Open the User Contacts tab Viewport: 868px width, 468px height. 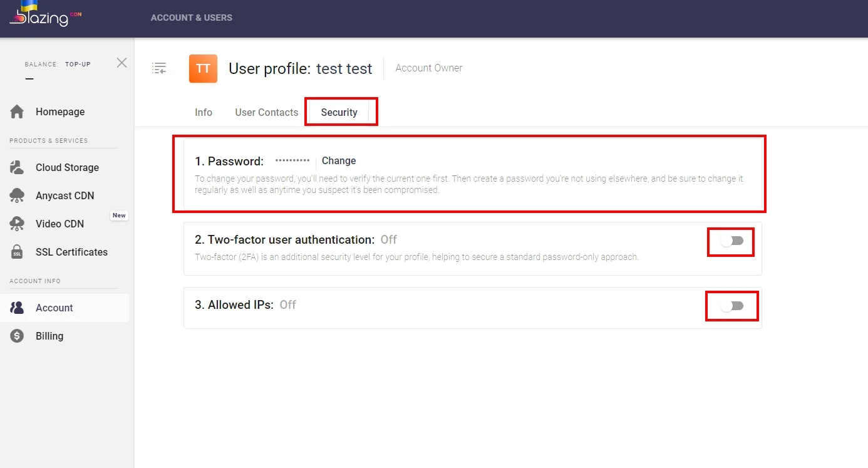point(267,112)
